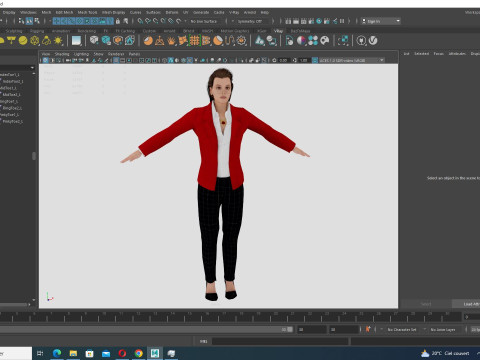Click the range slider end handle
Screen dimensions: 480x360
(290, 329)
